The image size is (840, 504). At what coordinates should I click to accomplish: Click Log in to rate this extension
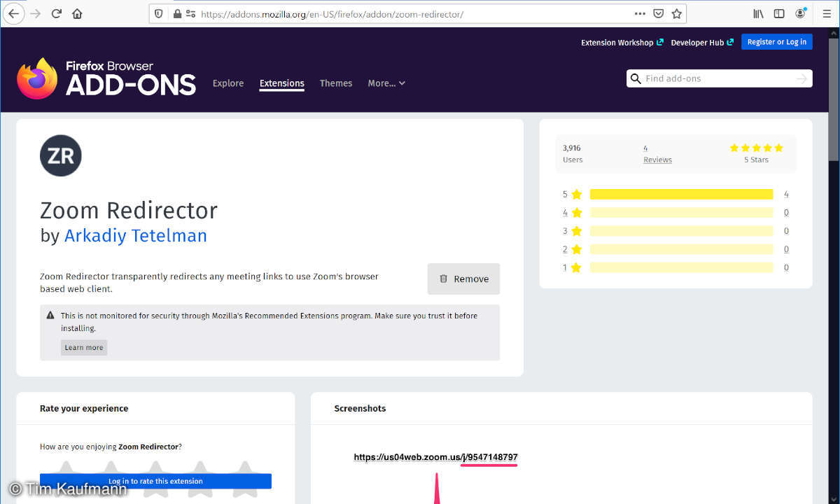tap(155, 481)
